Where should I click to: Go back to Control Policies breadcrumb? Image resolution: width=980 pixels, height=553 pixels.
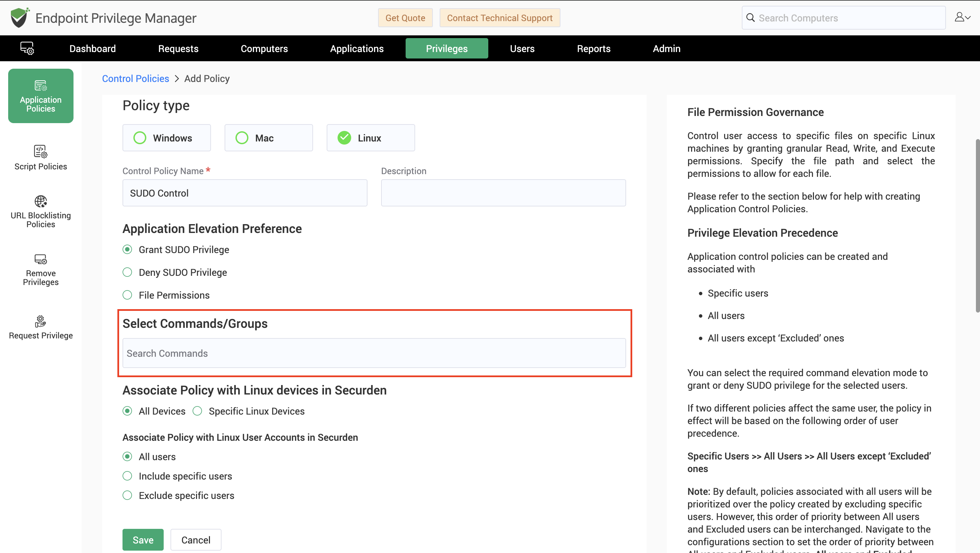[135, 79]
